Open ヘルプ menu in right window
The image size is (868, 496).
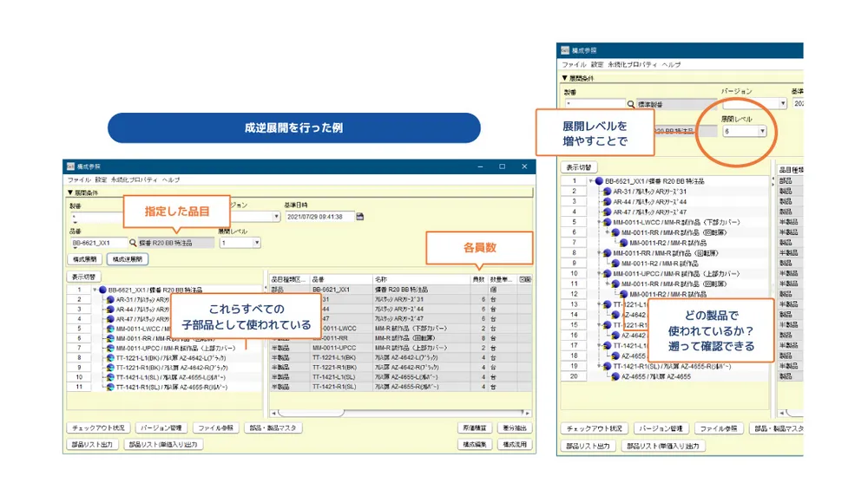[x=672, y=65]
